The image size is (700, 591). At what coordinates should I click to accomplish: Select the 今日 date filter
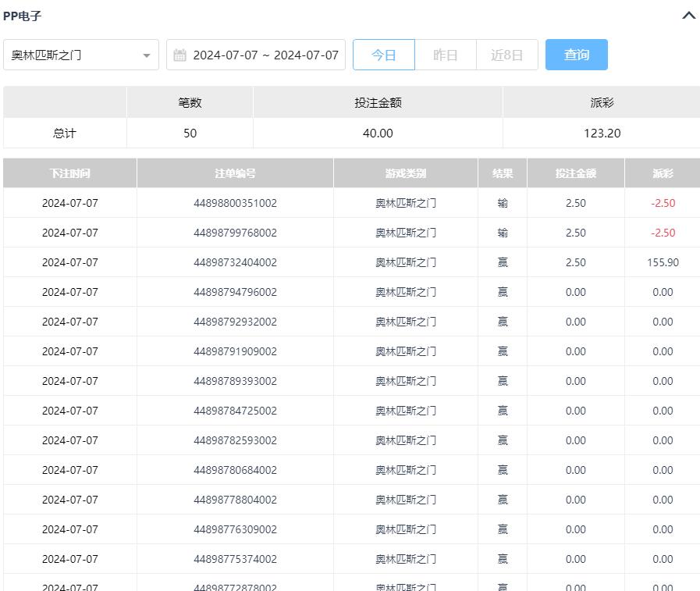pos(383,55)
